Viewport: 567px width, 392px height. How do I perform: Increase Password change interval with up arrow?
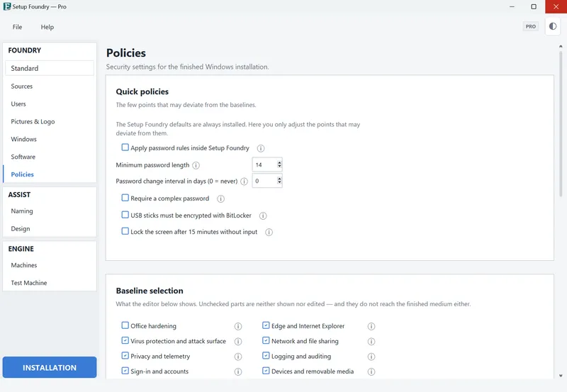click(x=279, y=179)
